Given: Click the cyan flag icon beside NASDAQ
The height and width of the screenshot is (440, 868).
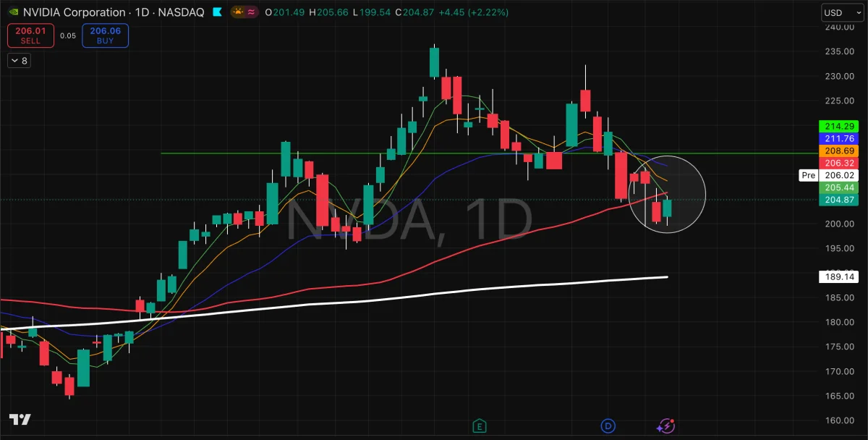Looking at the screenshot, I should [217, 12].
